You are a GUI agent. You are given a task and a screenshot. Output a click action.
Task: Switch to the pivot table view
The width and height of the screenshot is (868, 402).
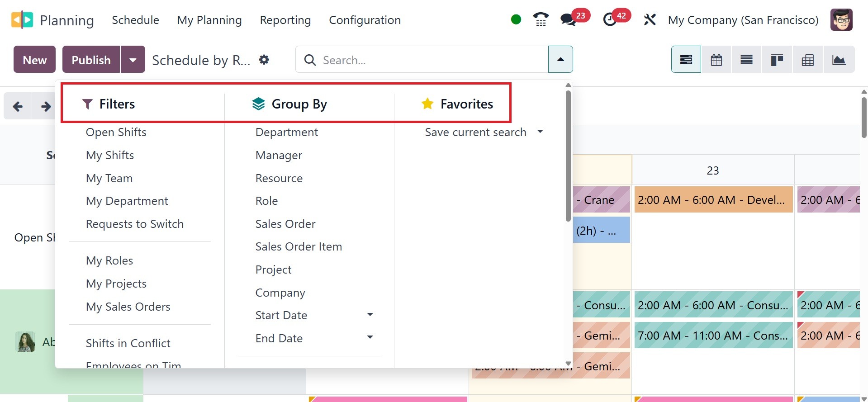tap(807, 60)
